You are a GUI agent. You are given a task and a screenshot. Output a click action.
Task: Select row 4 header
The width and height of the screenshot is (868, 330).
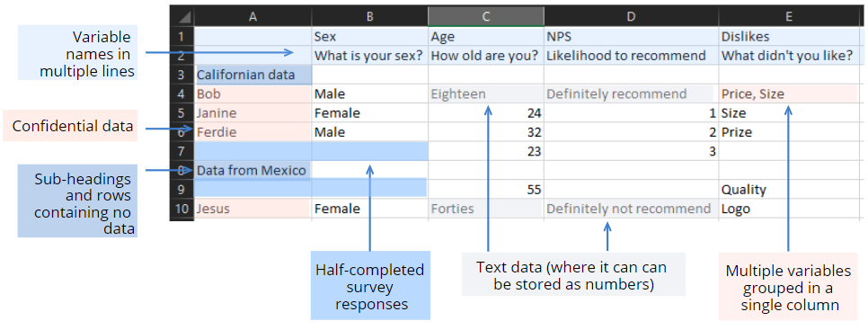point(182,94)
